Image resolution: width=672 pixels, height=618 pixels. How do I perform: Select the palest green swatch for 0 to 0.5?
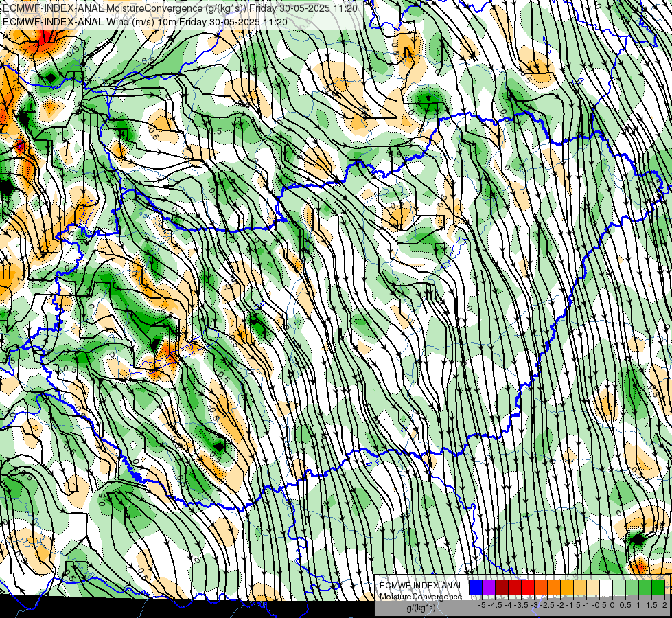(x=619, y=588)
